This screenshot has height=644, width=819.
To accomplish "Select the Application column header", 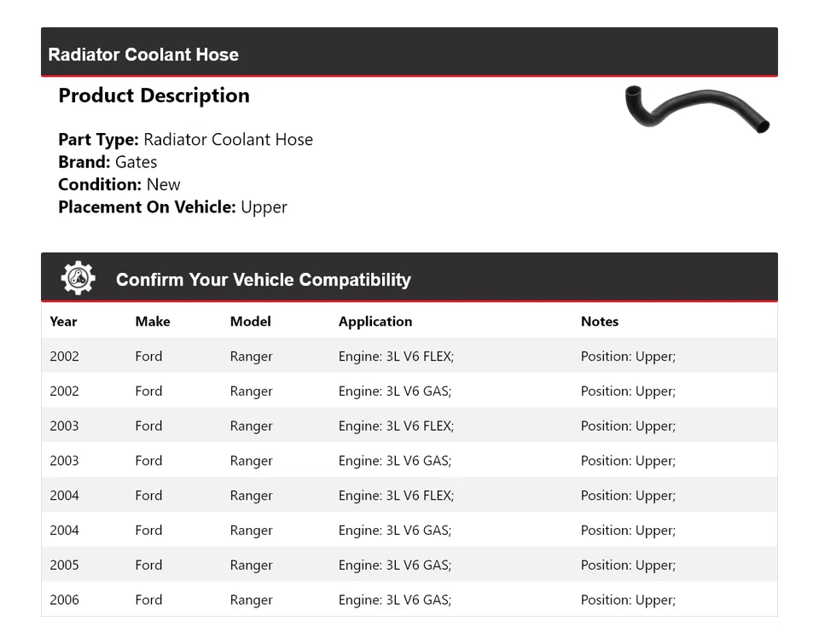I will [375, 322].
